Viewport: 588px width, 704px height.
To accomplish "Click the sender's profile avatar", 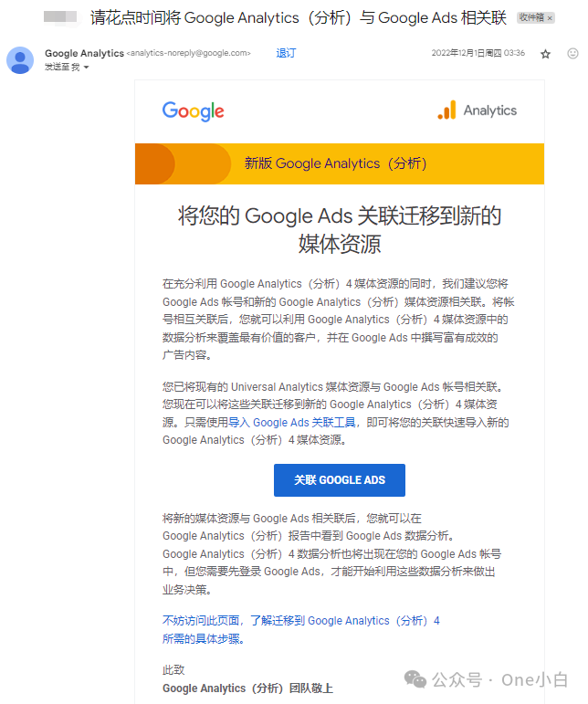I will coord(20,60).
